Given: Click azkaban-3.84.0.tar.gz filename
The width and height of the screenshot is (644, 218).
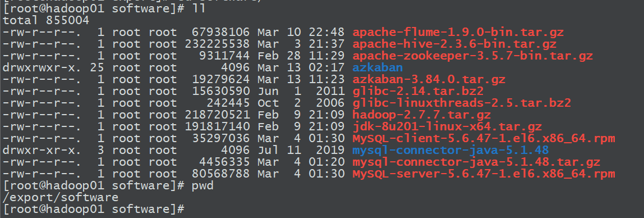Looking at the screenshot, I should point(429,79).
